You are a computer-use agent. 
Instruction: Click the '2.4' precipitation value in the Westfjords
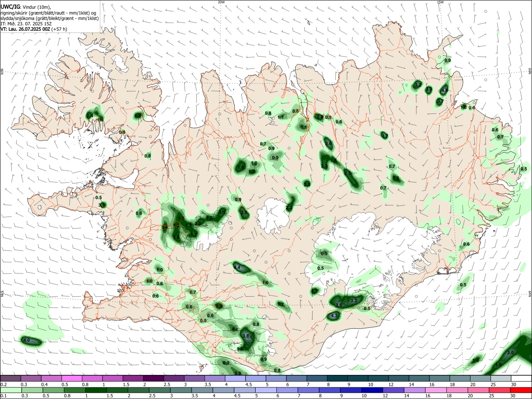[89, 115]
